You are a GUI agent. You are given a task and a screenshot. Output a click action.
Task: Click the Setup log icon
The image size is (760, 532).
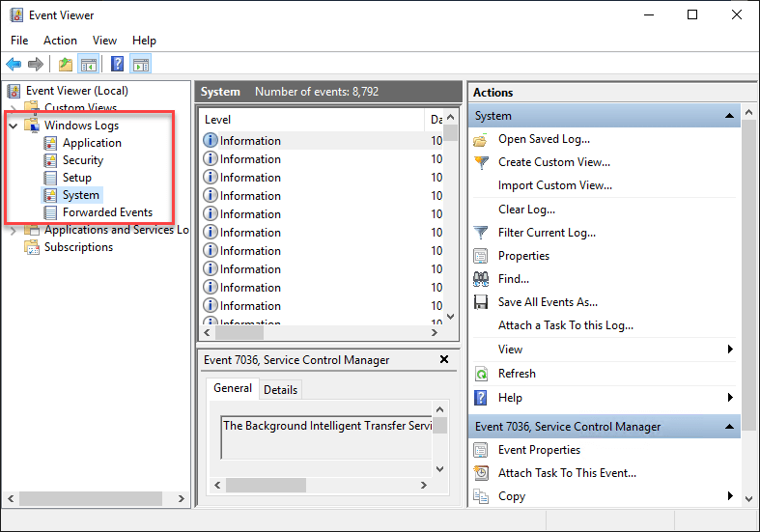point(50,178)
